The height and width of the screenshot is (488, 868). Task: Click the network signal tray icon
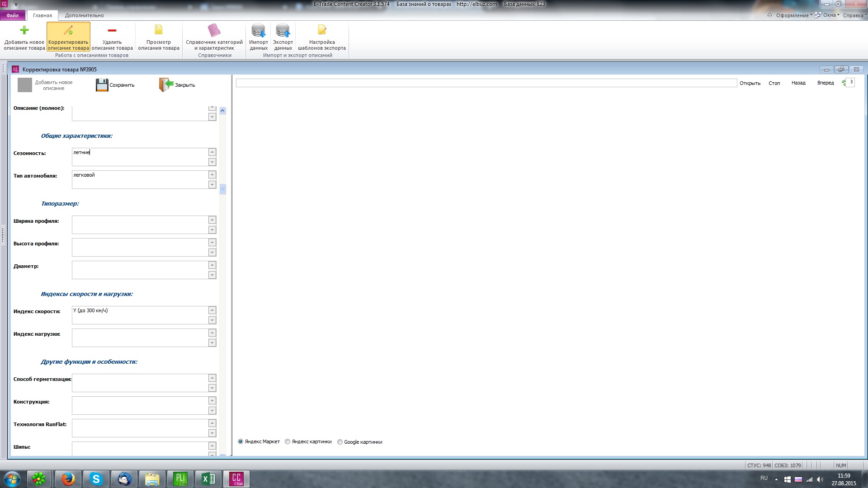(x=809, y=479)
